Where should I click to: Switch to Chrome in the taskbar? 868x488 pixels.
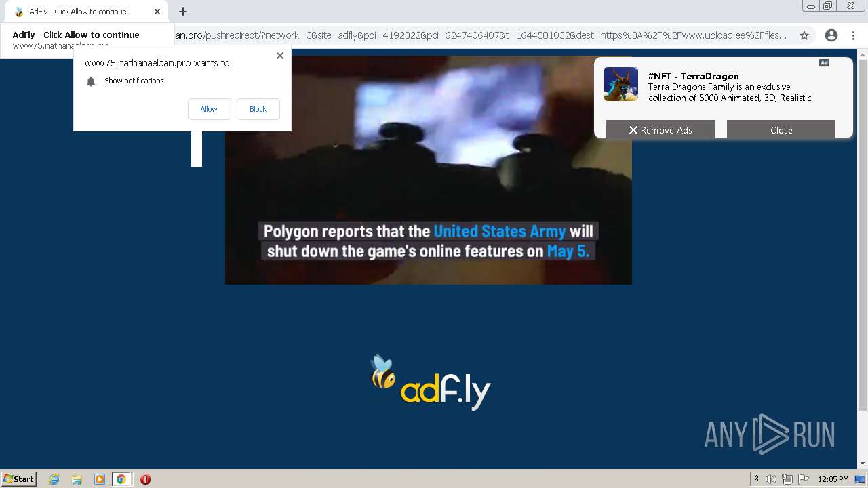coord(121,479)
